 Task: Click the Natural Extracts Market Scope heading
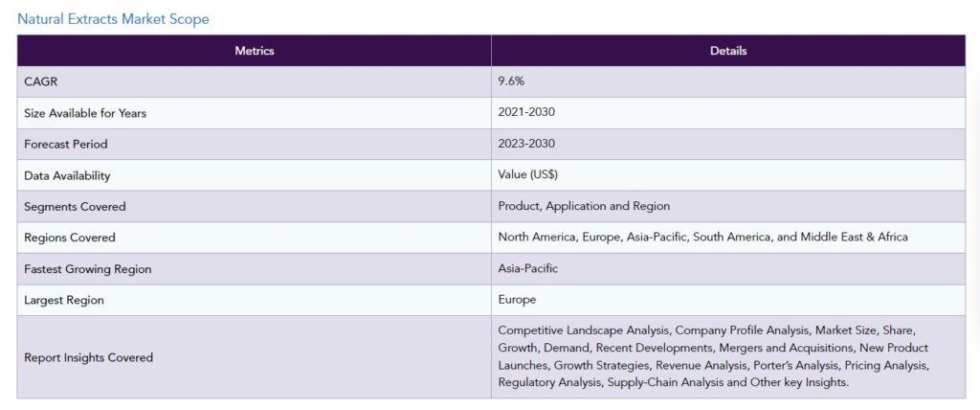click(x=113, y=19)
